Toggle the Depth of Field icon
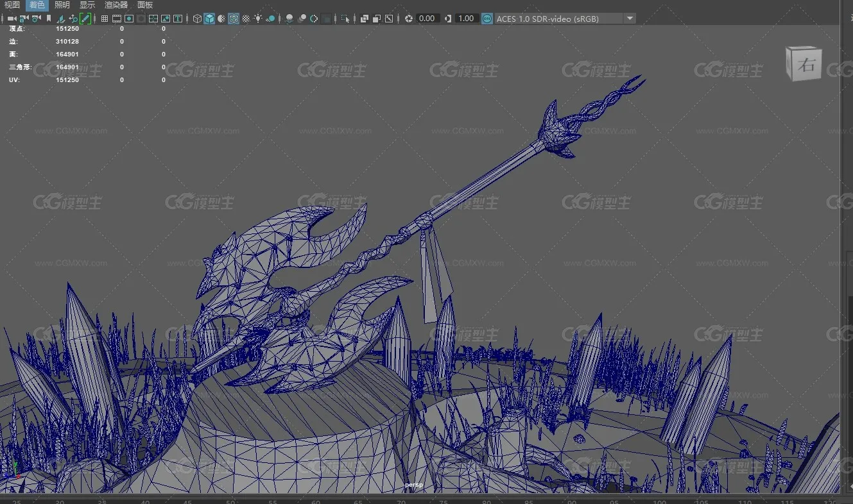 (326, 19)
